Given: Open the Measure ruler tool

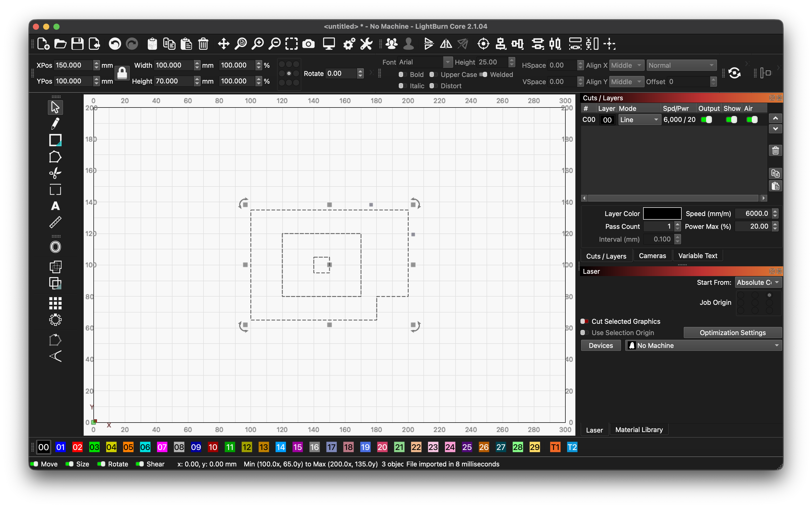Looking at the screenshot, I should 55,222.
